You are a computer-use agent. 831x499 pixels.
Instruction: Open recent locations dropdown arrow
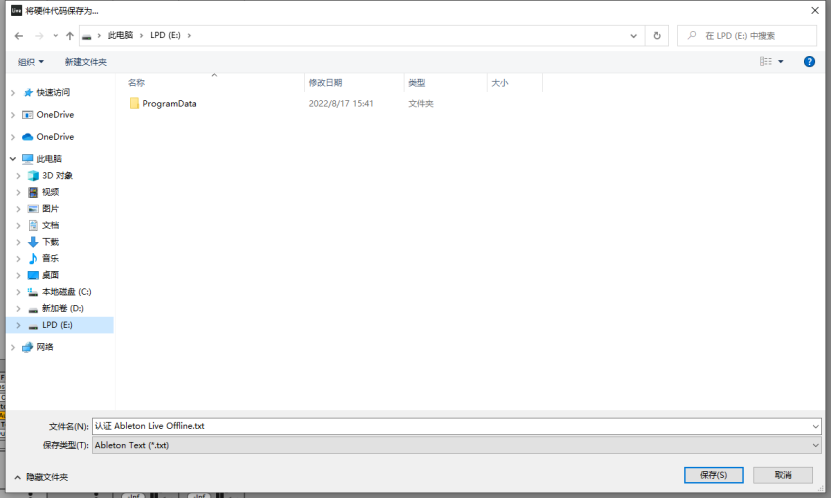(x=55, y=35)
